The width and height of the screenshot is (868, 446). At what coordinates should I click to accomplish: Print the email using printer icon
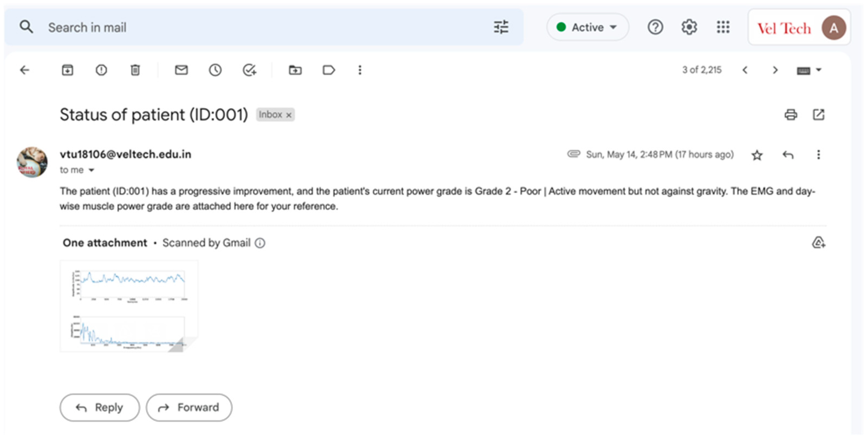(x=791, y=115)
